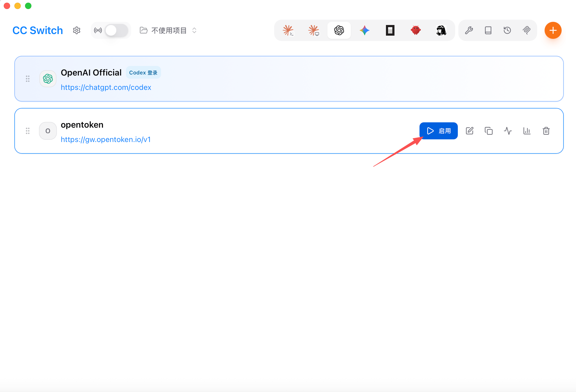Open the book icon in the toolbar
Screen dimensions: 576x392
tap(488, 30)
